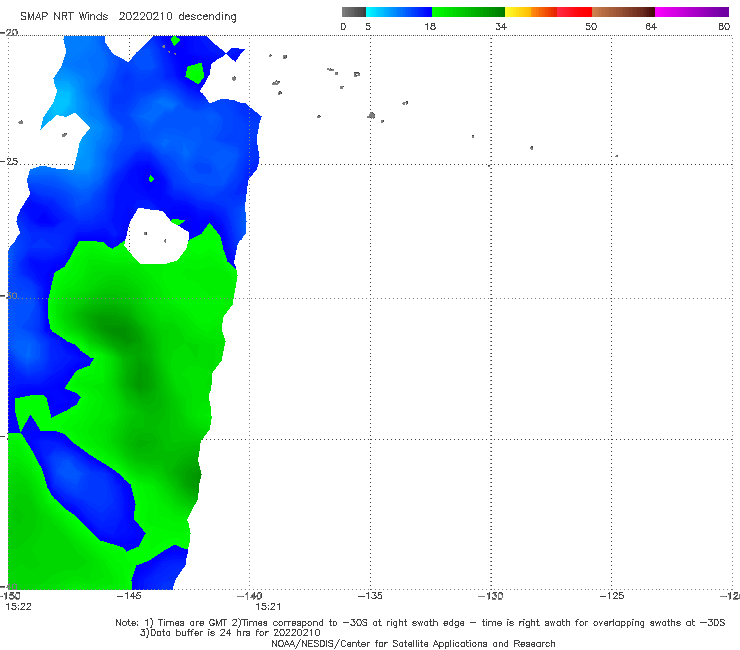The image size is (740, 650).
Task: Click the swath time '15:22'
Action: (x=18, y=607)
